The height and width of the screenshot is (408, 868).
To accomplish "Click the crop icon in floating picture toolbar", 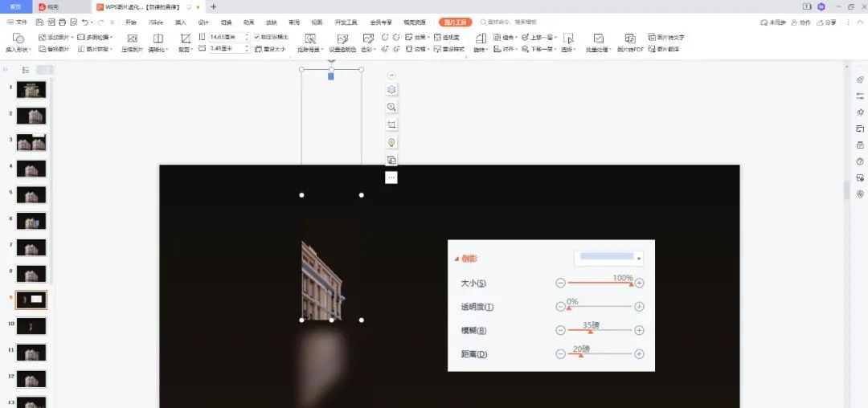I will (x=391, y=125).
